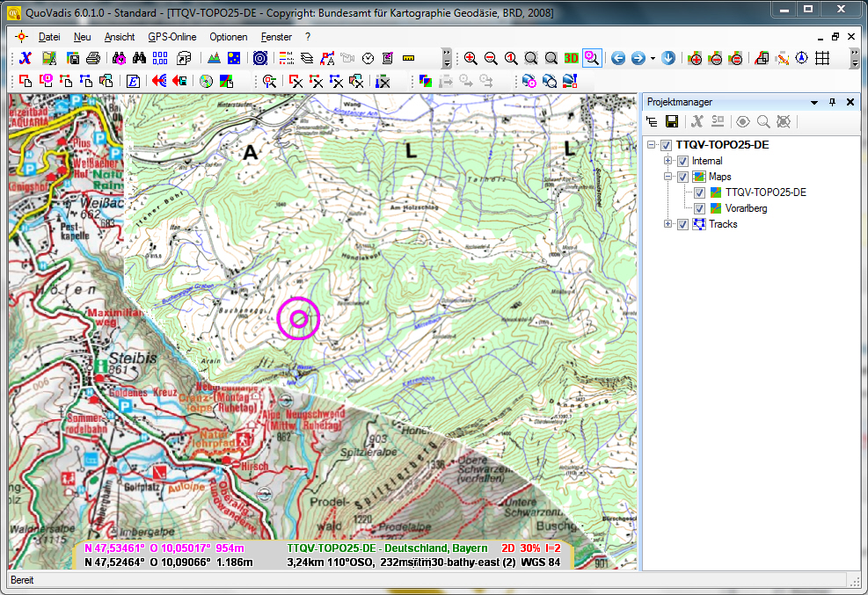This screenshot has width=868, height=595.
Task: Select the Maps tree item
Action: coord(719,177)
